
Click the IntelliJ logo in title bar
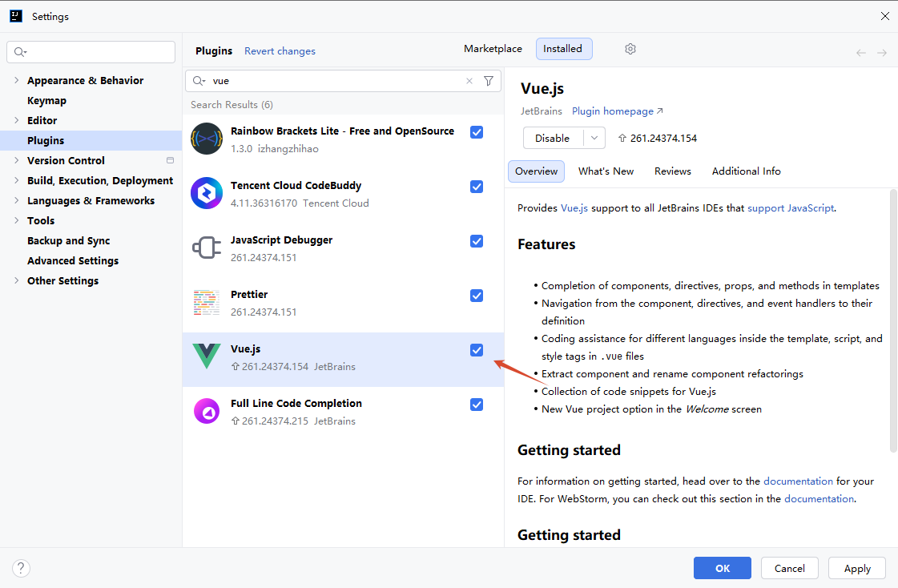[16, 16]
